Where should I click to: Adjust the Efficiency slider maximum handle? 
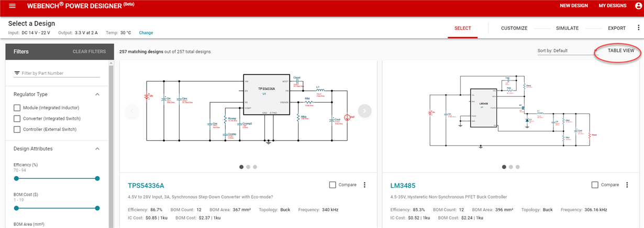pos(97,178)
